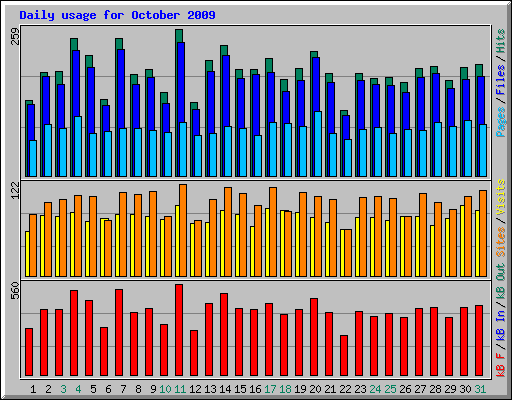The height and width of the screenshot is (400, 512).
Task: Click day 31 on the x-axis
Action: 480,389
